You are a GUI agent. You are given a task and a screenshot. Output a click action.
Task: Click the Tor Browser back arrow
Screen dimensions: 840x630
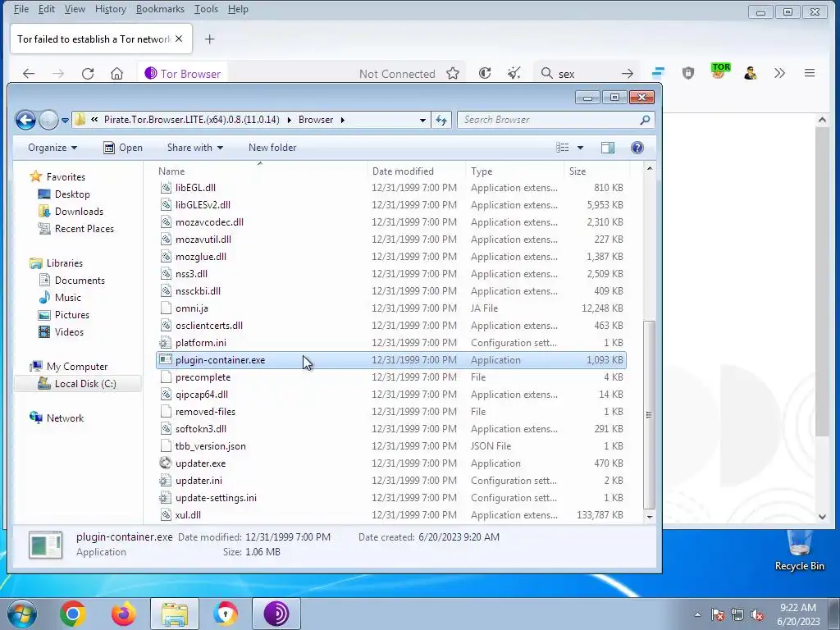point(29,73)
